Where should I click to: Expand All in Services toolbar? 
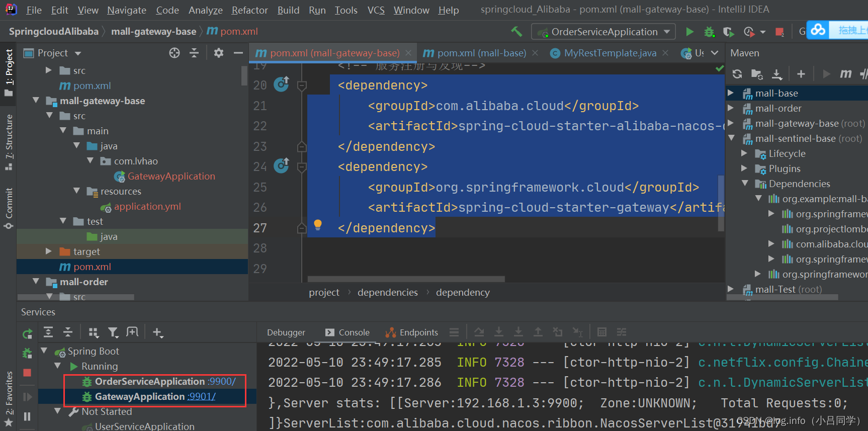click(48, 332)
